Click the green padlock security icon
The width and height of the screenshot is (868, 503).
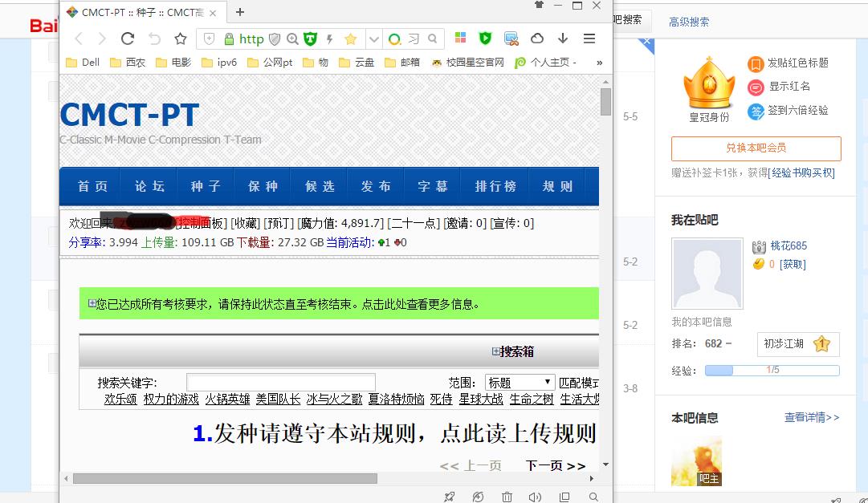pos(229,39)
